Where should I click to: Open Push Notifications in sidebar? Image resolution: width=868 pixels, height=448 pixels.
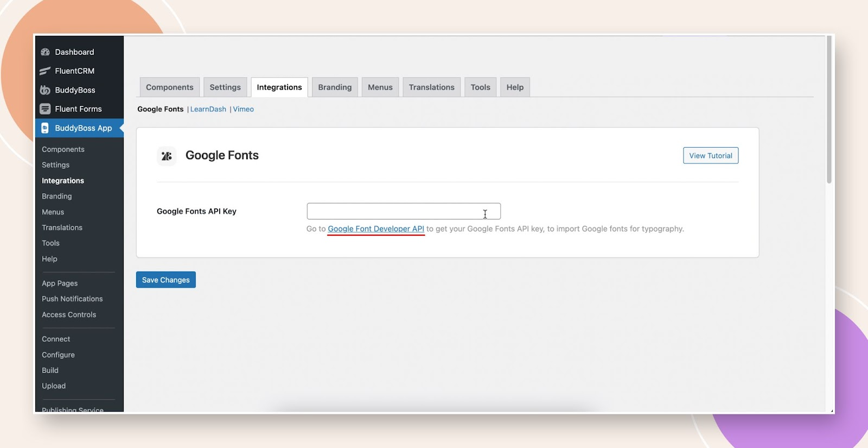coord(72,299)
